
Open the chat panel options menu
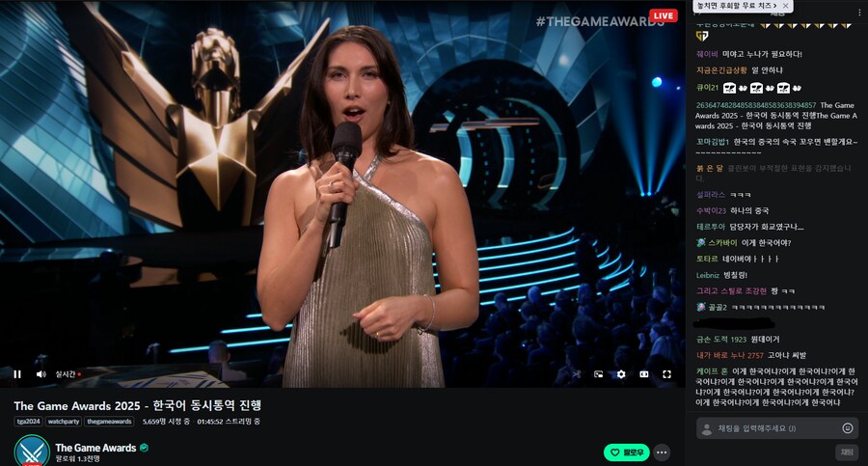(859, 13)
